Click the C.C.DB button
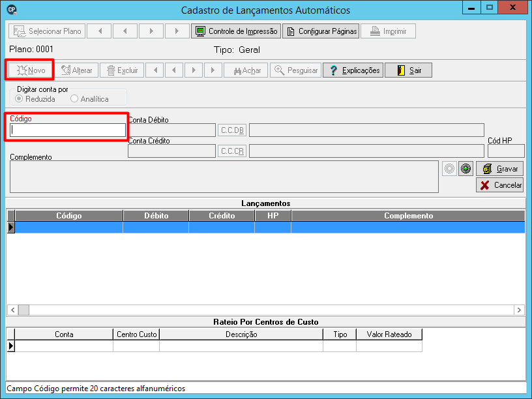 click(x=232, y=130)
